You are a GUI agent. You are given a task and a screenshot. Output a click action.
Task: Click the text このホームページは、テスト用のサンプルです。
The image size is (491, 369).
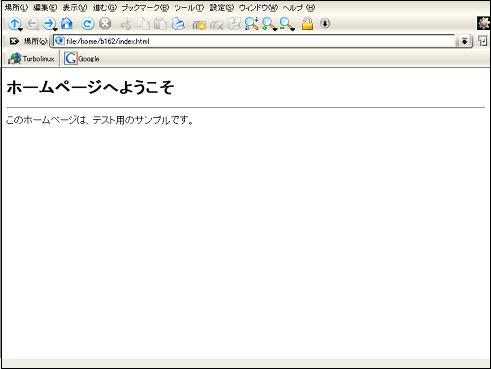(100, 120)
